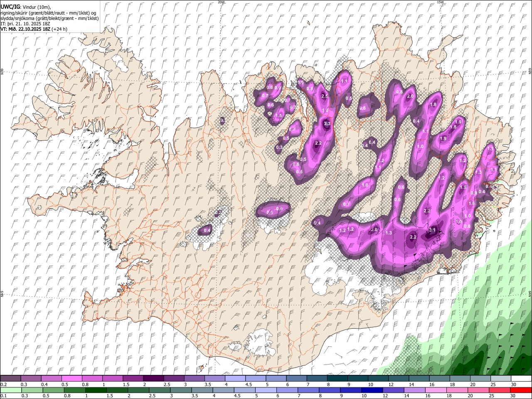
Task: Click the '20W' longitude label
Action: [x=221, y=2]
